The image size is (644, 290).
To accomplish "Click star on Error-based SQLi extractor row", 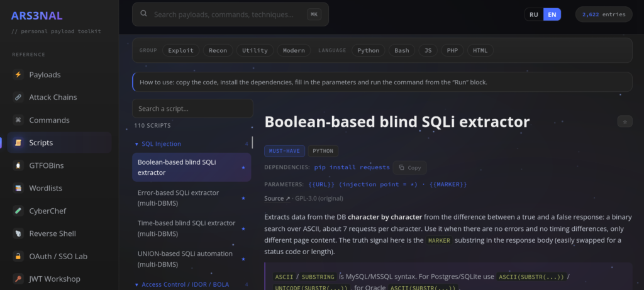I will [243, 198].
